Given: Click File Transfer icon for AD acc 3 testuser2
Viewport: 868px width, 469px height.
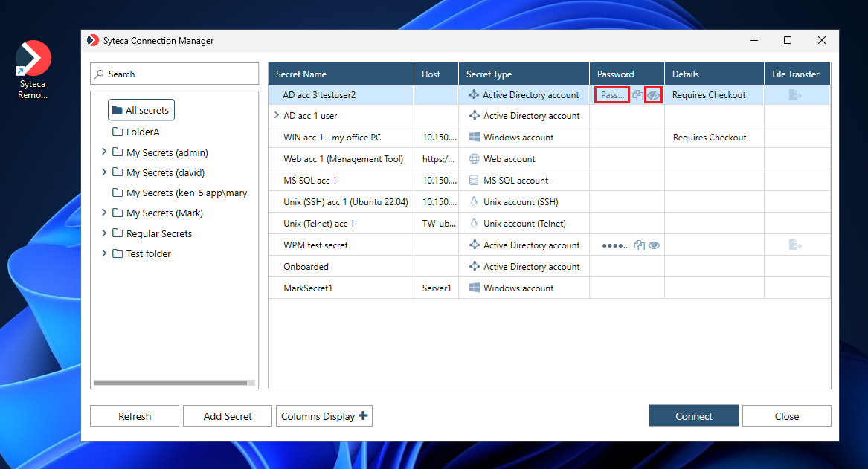Looking at the screenshot, I should 796,95.
